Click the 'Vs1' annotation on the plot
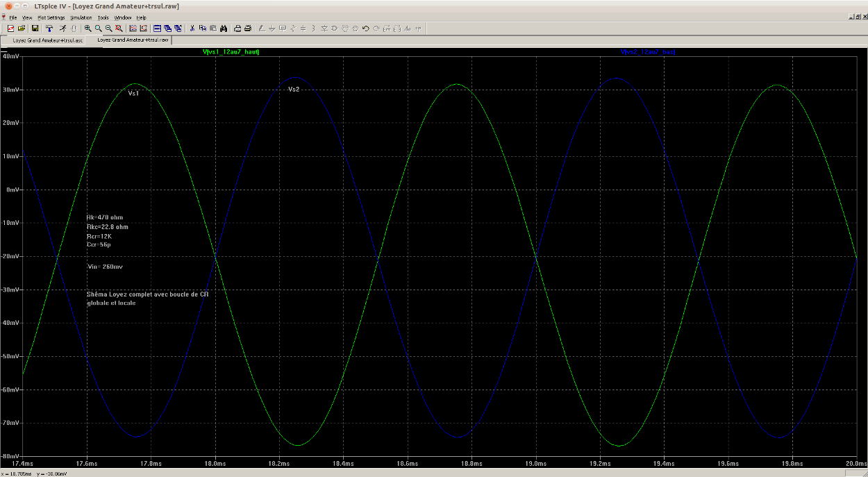 tap(133, 92)
